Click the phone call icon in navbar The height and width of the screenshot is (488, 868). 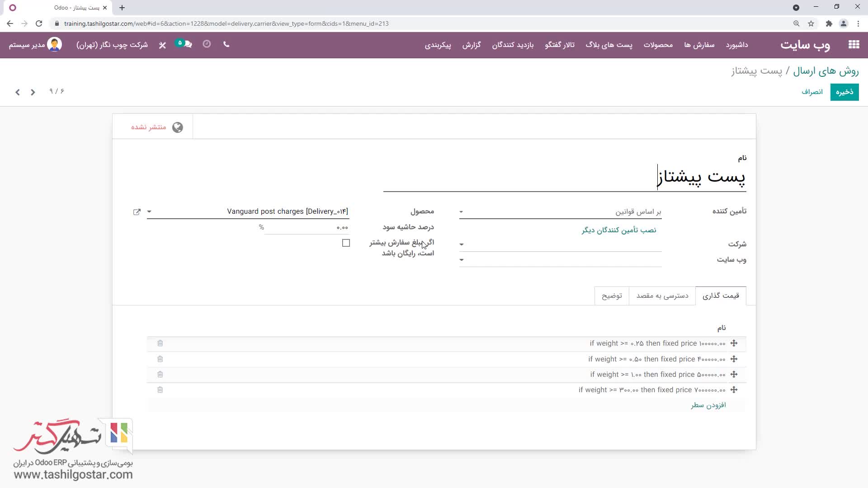click(226, 44)
